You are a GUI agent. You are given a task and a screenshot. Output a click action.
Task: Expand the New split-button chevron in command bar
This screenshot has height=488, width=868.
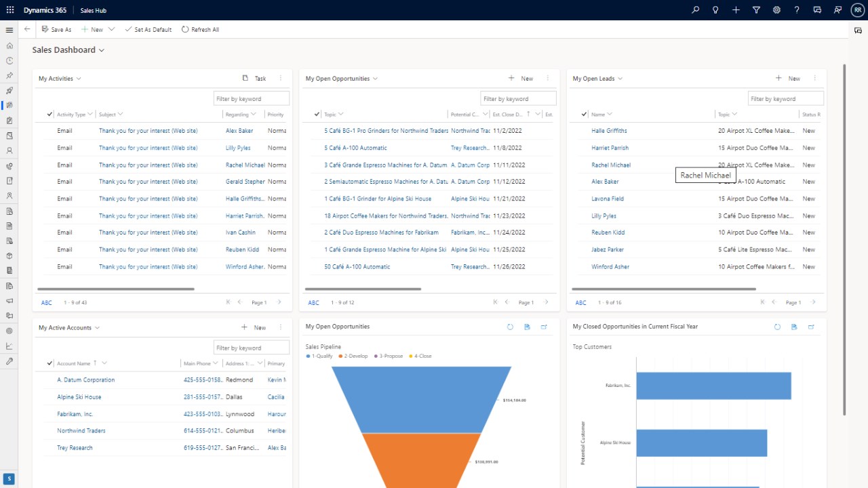click(x=111, y=29)
